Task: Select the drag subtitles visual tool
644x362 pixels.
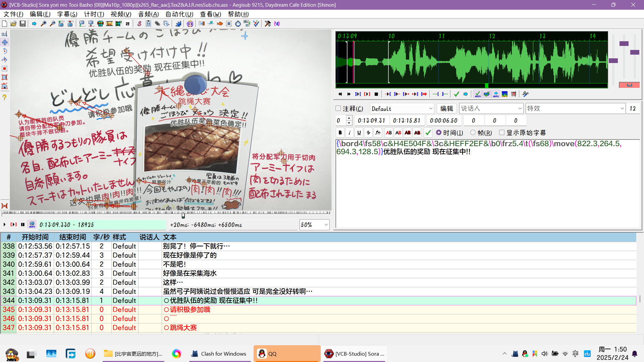Action: click(x=5, y=43)
